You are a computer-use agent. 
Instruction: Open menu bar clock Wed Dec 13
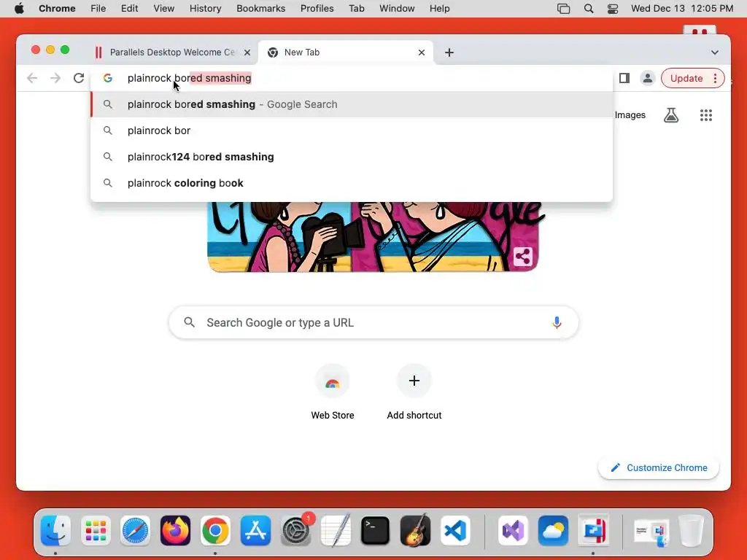click(x=682, y=9)
